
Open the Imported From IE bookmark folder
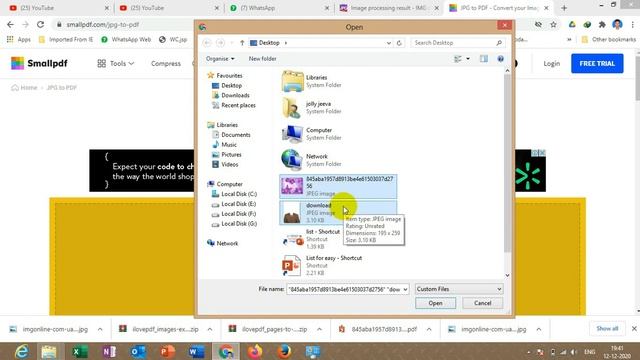pyautogui.click(x=66, y=40)
